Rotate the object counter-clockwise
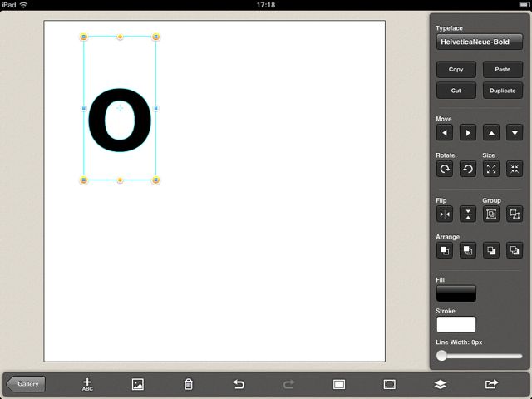The width and height of the screenshot is (532, 399). pos(468,169)
